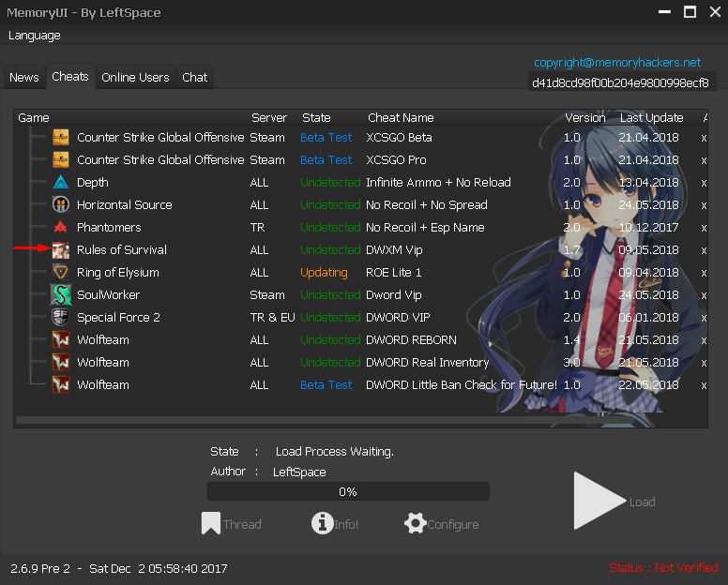Viewport: 728px width, 585px height.
Task: Click the Rules of Survival game icon
Action: tap(61, 250)
